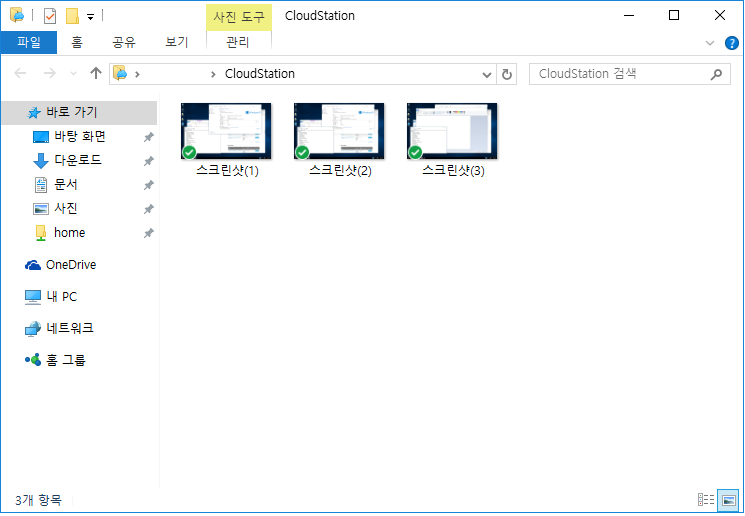Click the file name label 스크린샷(1)
745x516 pixels.
tap(228, 170)
